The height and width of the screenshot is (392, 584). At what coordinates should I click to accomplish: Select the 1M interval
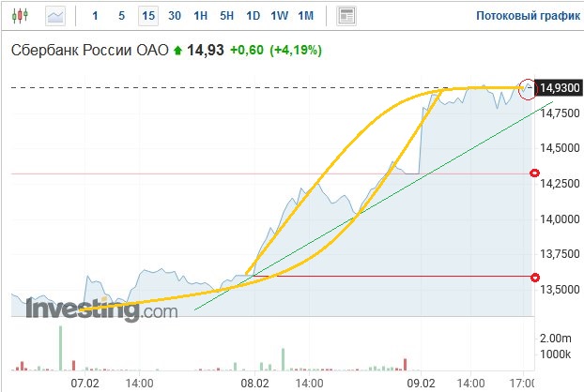305,16
